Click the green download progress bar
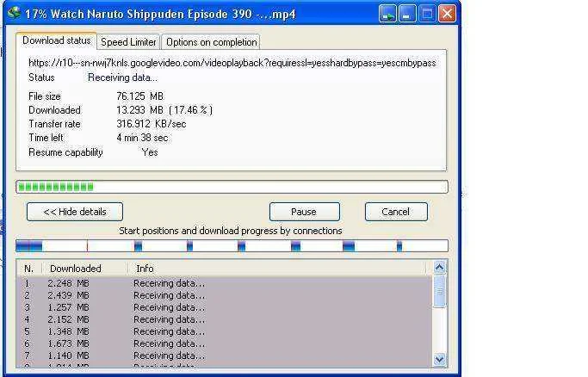The height and width of the screenshot is (377, 588). click(x=232, y=187)
